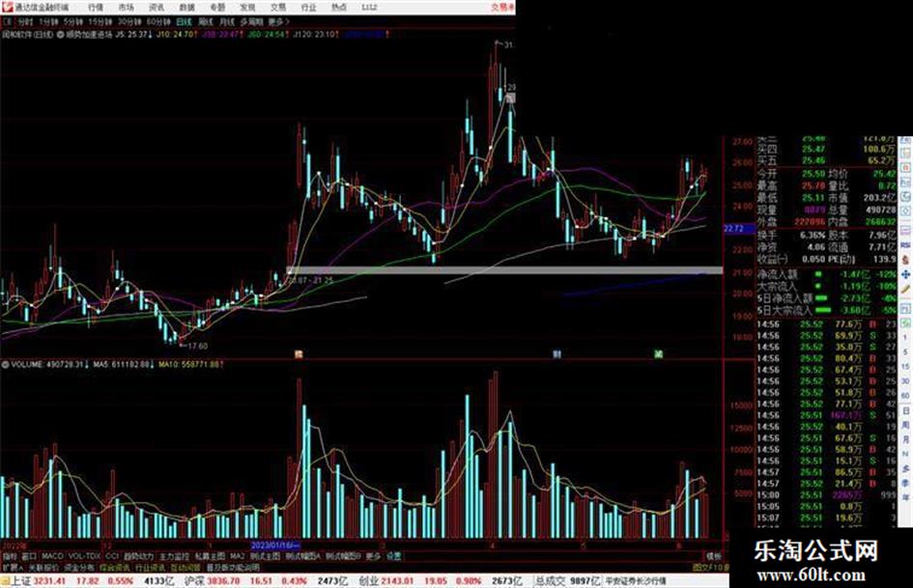Open the 多周期 multi-period view

[x=251, y=22]
